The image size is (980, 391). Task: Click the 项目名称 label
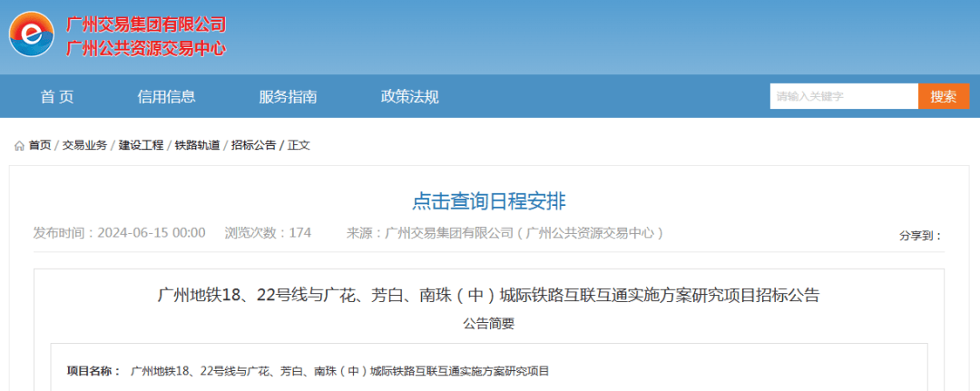(x=94, y=371)
